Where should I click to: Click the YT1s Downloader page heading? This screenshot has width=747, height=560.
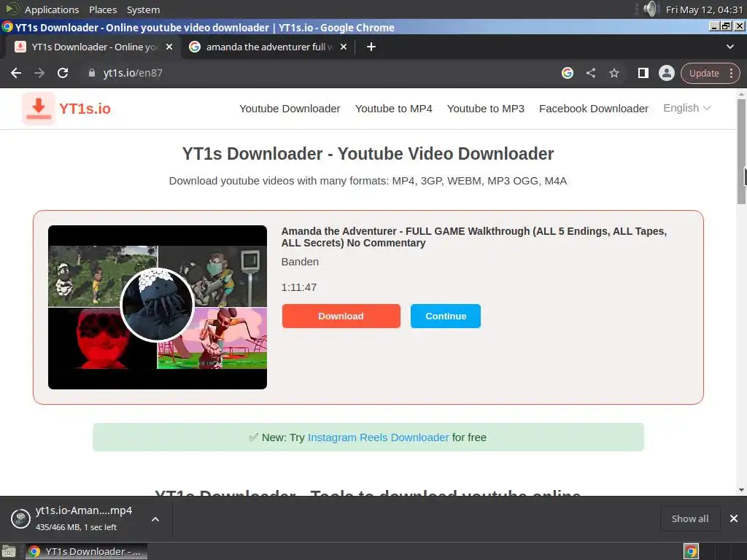pos(368,154)
